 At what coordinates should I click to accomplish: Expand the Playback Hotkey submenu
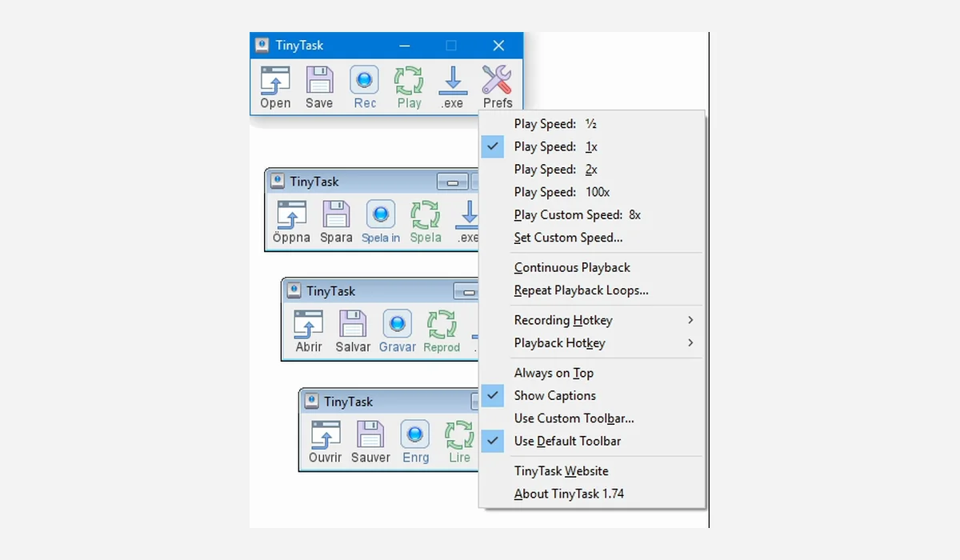592,343
